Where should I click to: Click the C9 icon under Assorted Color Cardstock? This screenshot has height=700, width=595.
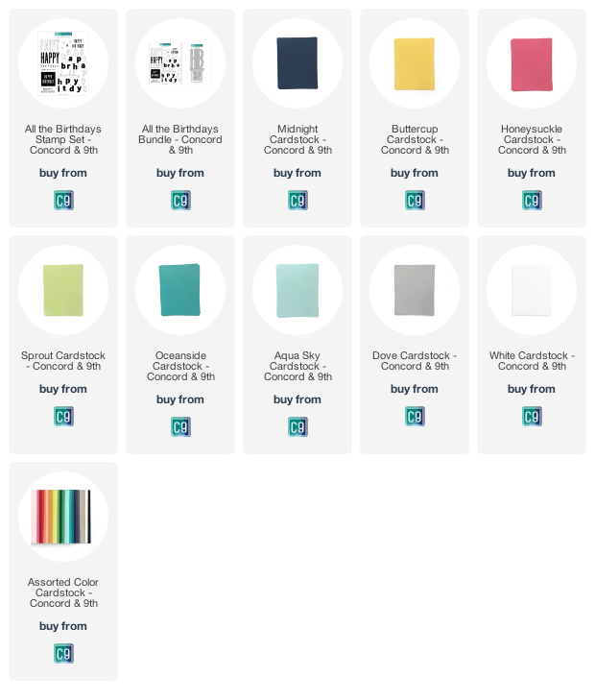(63, 654)
